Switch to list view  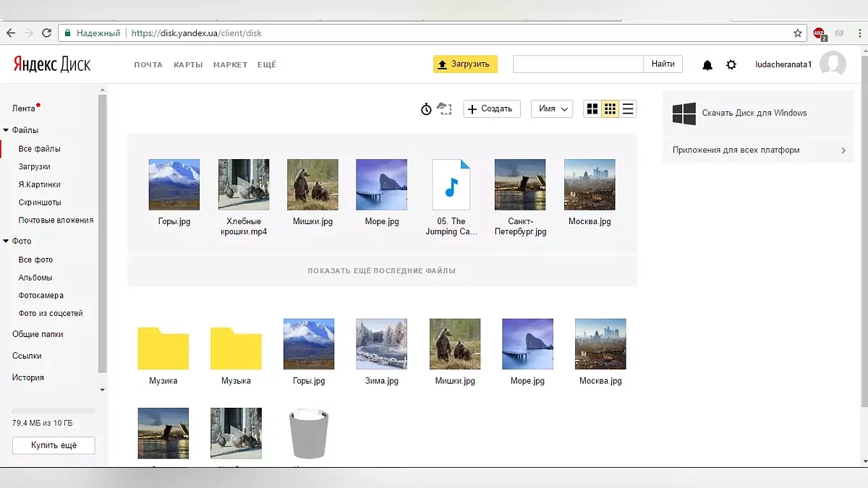(x=628, y=109)
